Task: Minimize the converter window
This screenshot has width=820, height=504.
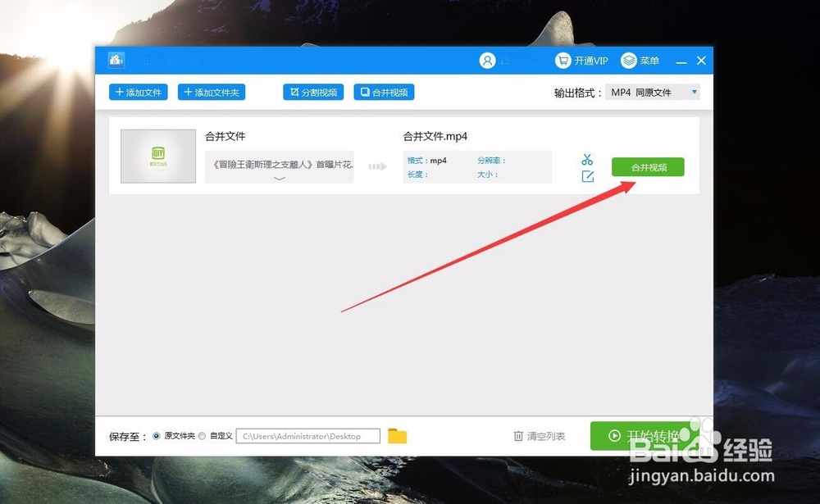Action: tap(681, 61)
